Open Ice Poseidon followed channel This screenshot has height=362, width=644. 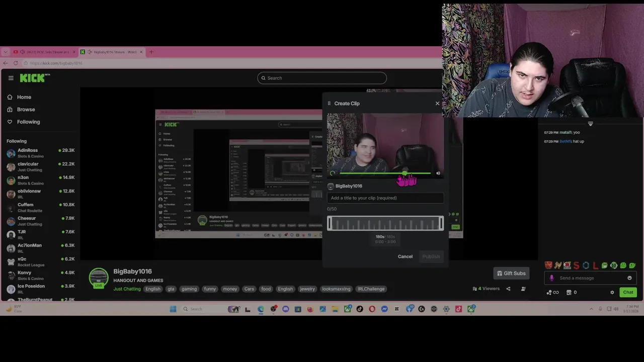click(x=40, y=289)
